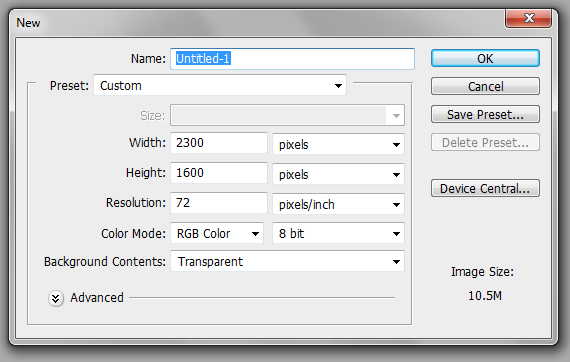Click the Height field showing 1600
The height and width of the screenshot is (362, 570).
pyautogui.click(x=219, y=173)
